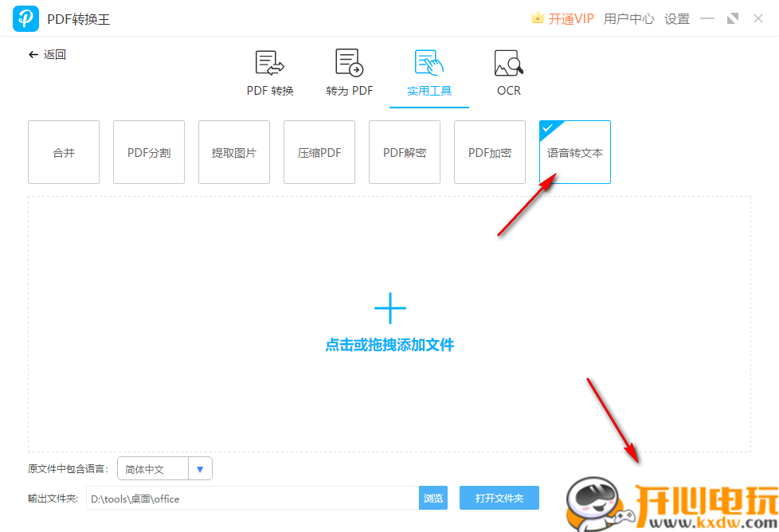The width and height of the screenshot is (779, 532).
Task: Click the PDF转换王 app logo
Action: point(25,18)
